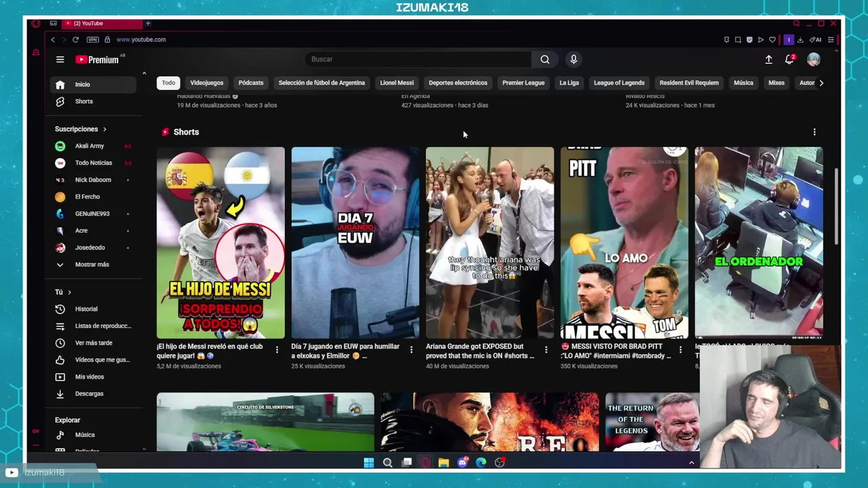Select the Lionel Messi filter chip
Screen dimensions: 868x488
pos(397,83)
